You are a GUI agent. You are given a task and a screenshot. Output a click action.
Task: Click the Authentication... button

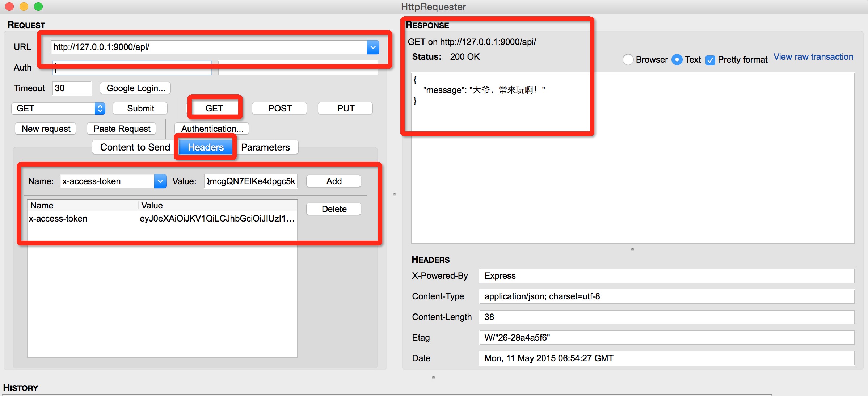[212, 129]
